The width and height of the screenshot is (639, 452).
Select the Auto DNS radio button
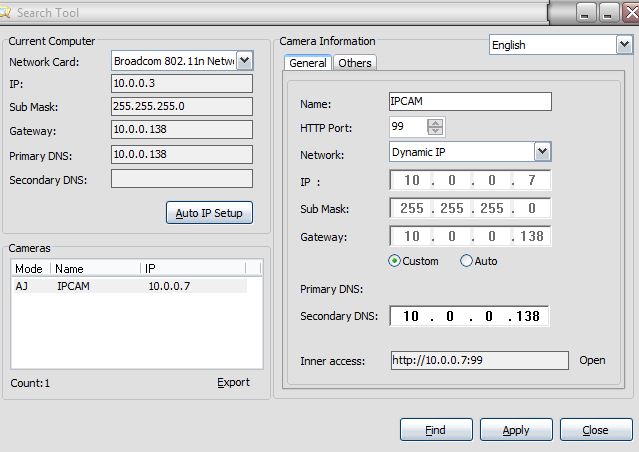pyautogui.click(x=466, y=261)
